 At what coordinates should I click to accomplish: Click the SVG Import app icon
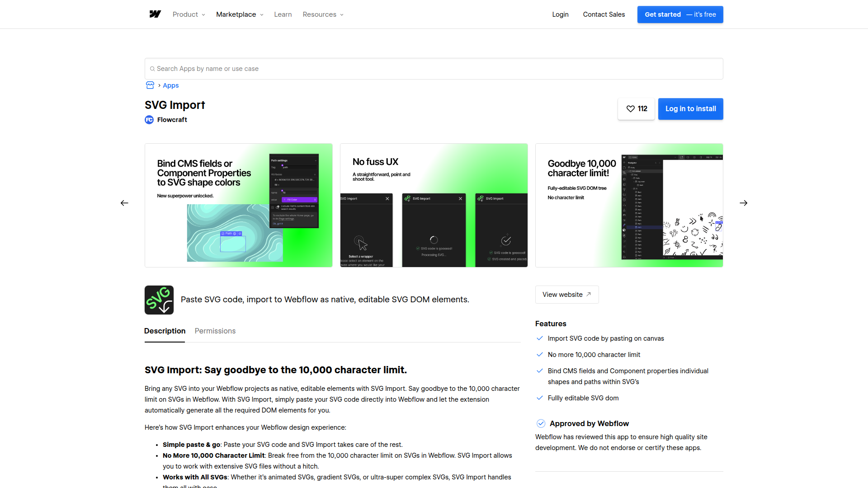tap(159, 300)
